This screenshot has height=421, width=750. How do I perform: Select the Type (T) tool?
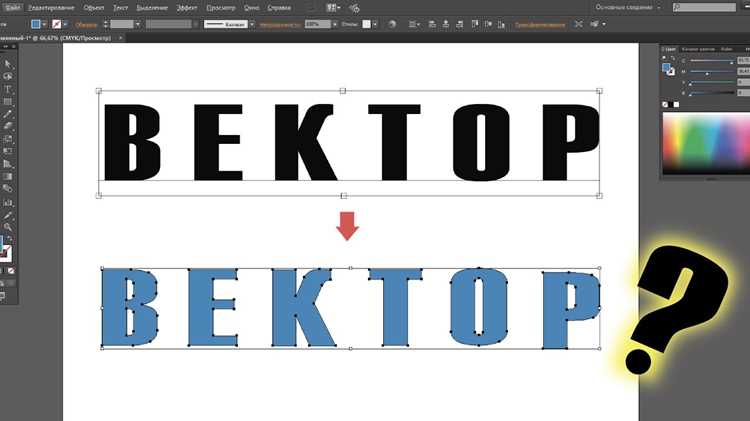(x=8, y=89)
